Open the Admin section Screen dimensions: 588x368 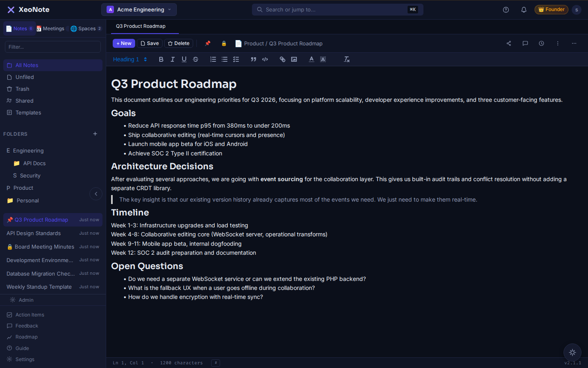point(53,300)
